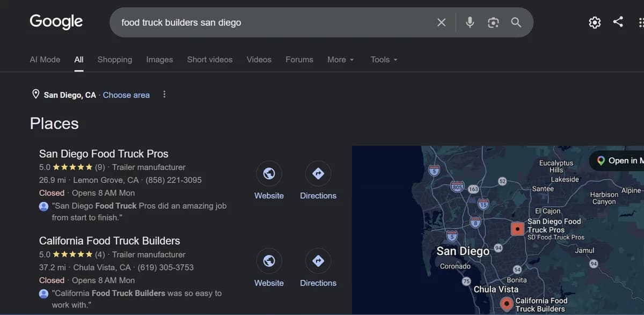
Task: Click Chula Vista label on map
Action: click(496, 289)
